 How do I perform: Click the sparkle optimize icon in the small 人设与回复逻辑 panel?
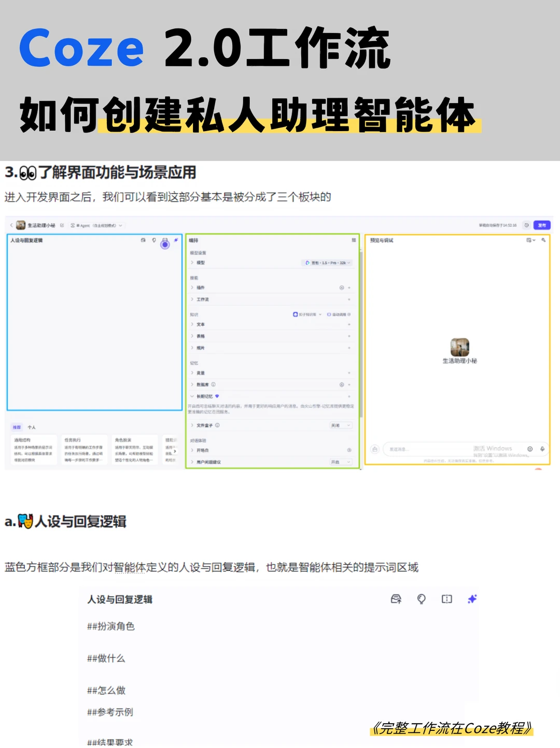[176, 240]
